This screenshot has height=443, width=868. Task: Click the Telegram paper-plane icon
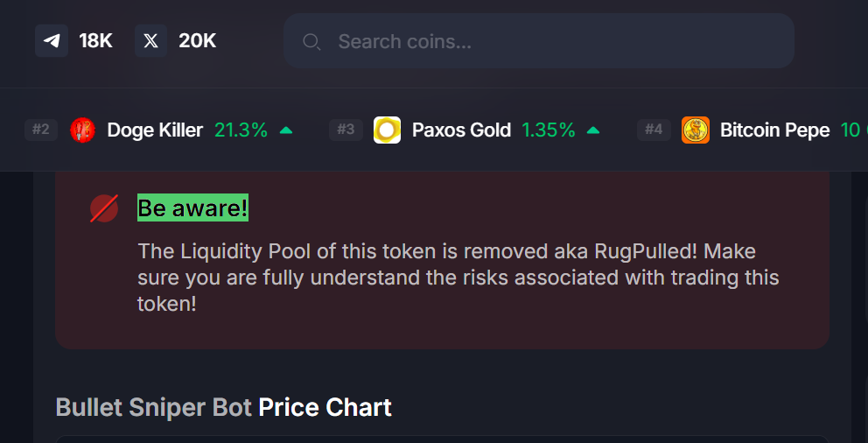tap(52, 40)
